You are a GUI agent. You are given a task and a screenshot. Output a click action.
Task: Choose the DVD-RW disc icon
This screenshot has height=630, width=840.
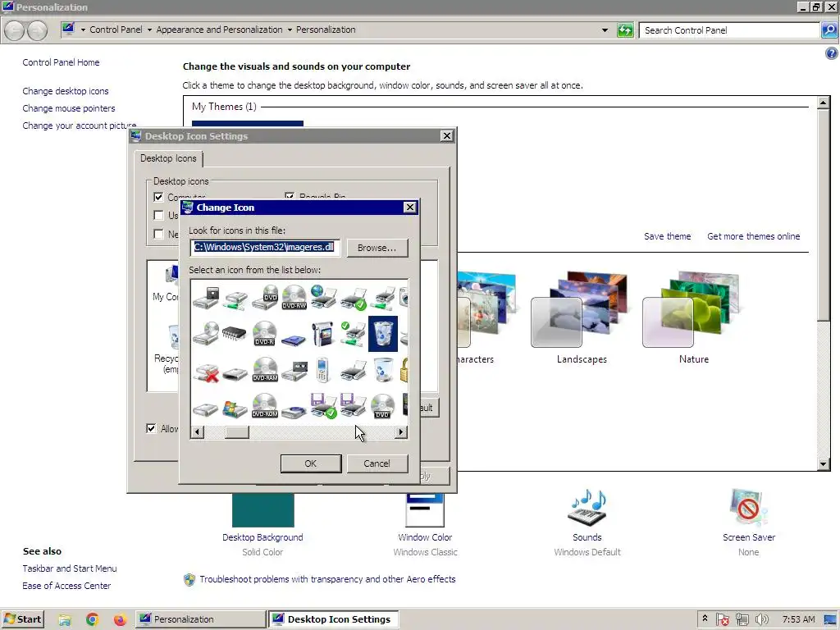pos(294,297)
